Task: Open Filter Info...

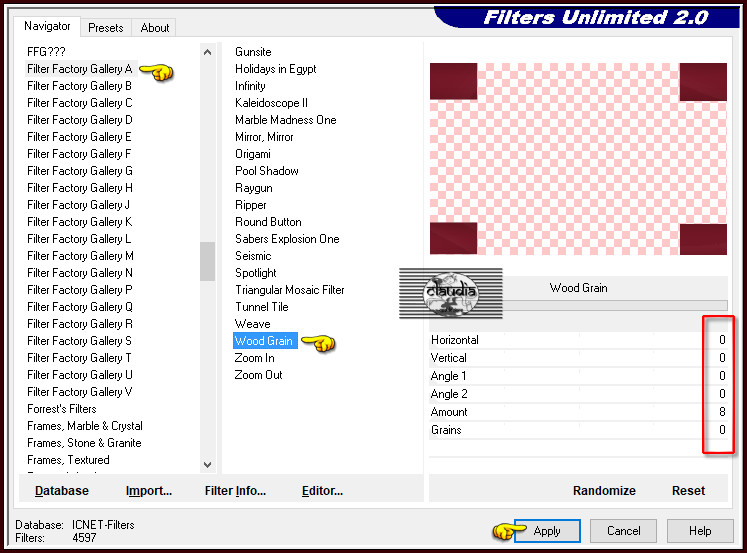Action: click(x=235, y=491)
